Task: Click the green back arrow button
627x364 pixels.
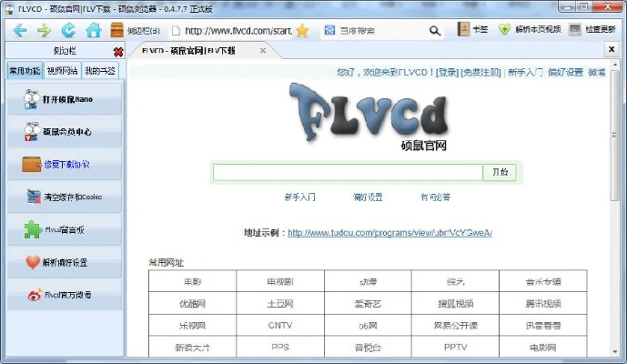Action: [x=19, y=30]
